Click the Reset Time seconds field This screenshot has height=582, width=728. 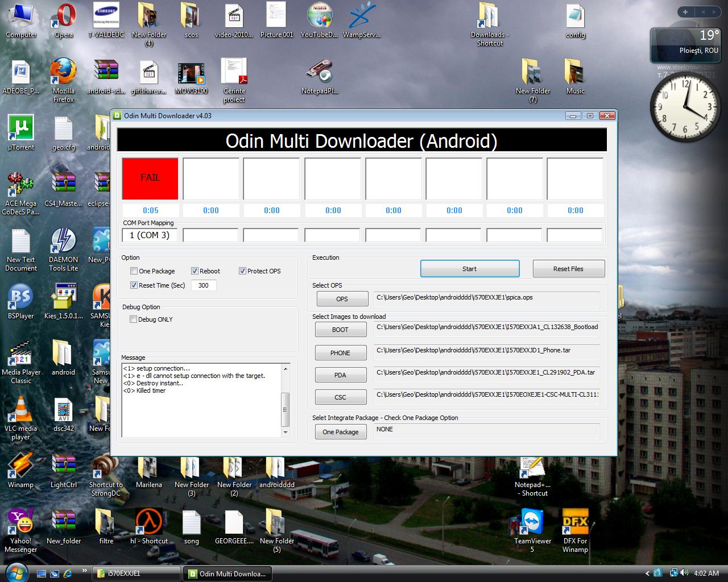[204, 285]
